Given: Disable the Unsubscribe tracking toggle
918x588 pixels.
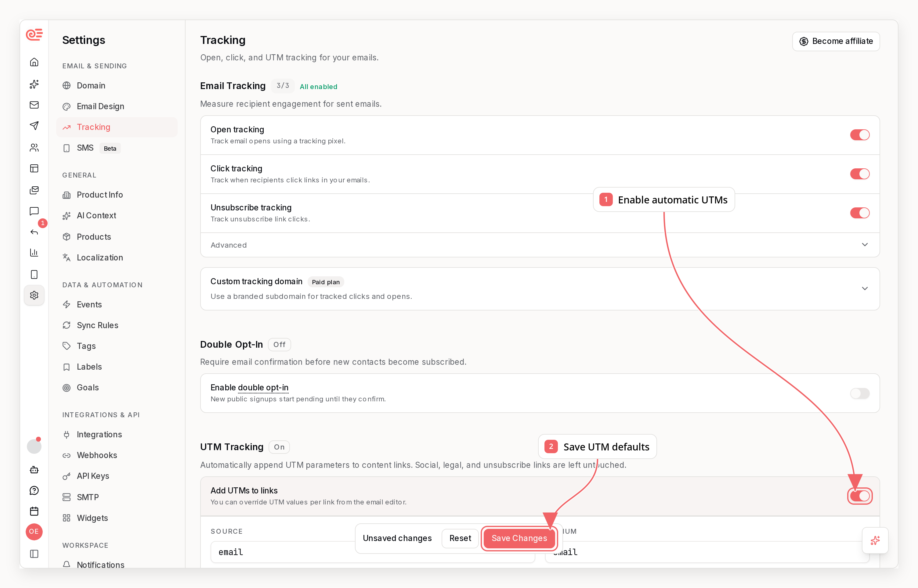Looking at the screenshot, I should (x=859, y=213).
